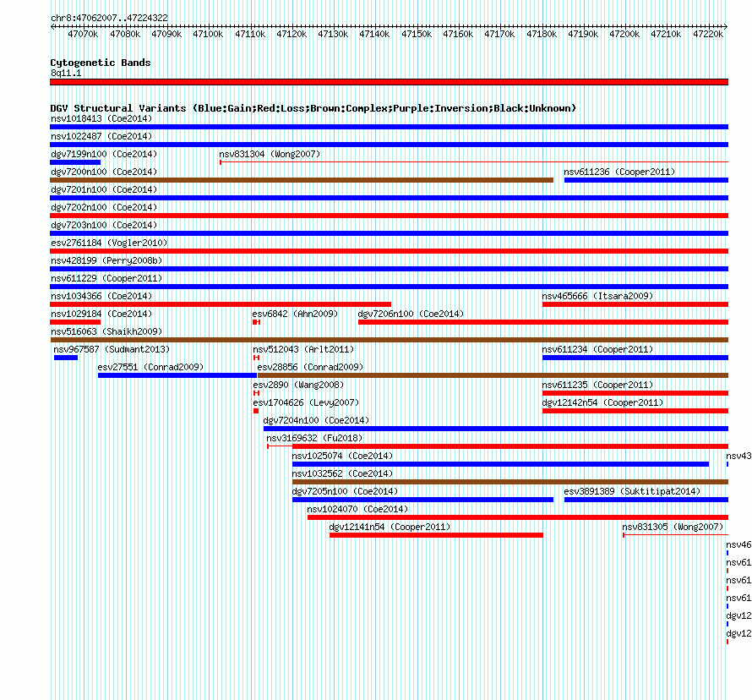Open nsv831304 (Wong2007) variant
This screenshot has width=752, height=700.
[270, 154]
